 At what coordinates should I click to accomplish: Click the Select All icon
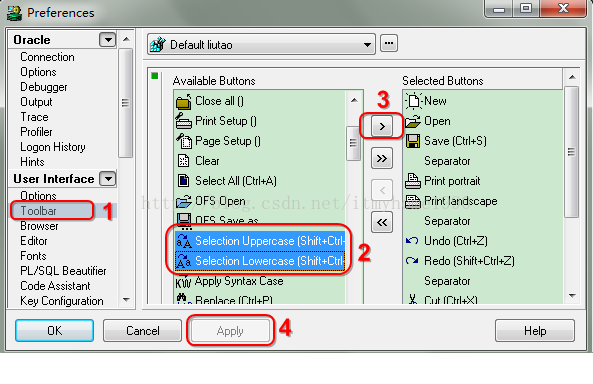click(x=183, y=181)
